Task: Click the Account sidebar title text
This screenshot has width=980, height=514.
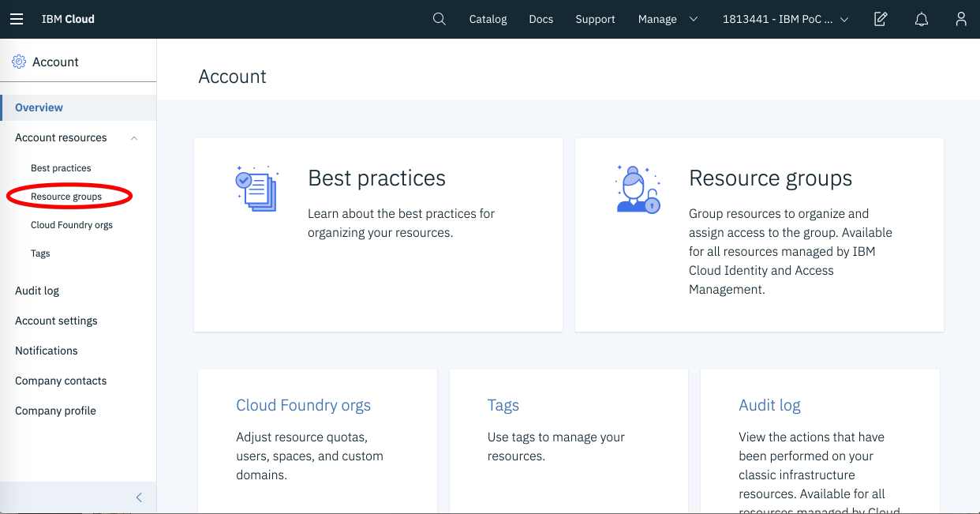Action: pos(55,62)
